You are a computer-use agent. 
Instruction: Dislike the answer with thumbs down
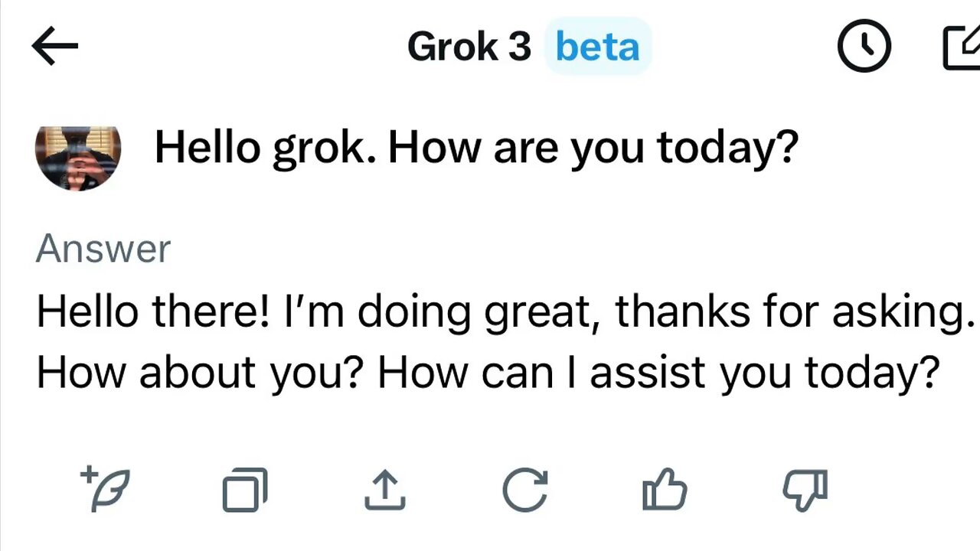pos(805,490)
